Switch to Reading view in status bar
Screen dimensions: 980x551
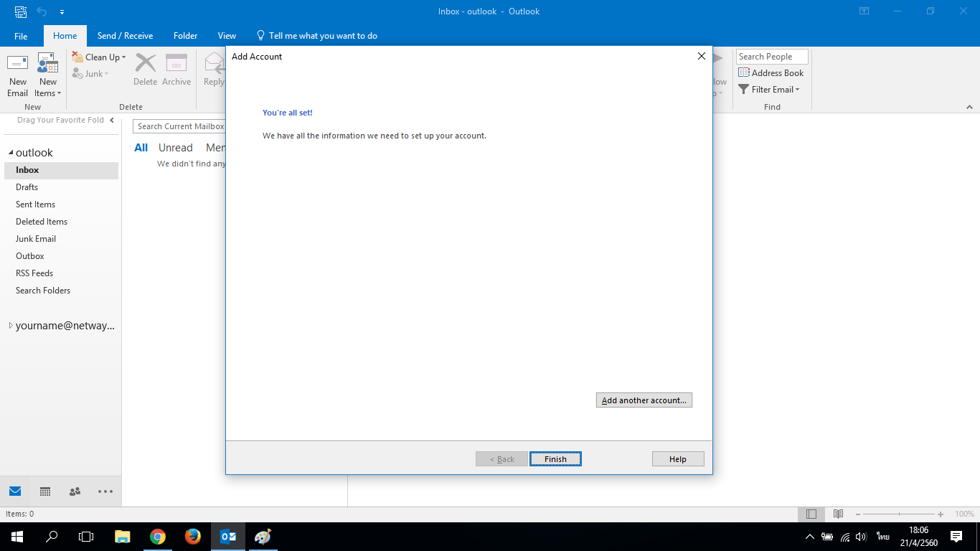[x=838, y=514]
